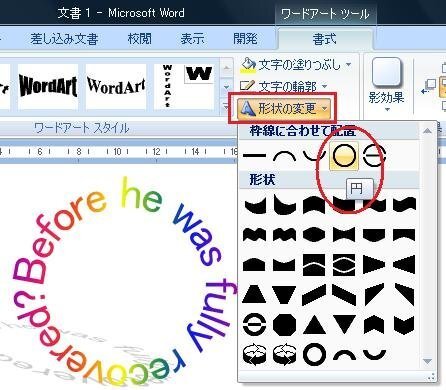
Task: Go to previous row of WordArt styles gallery
Action: [x=226, y=69]
